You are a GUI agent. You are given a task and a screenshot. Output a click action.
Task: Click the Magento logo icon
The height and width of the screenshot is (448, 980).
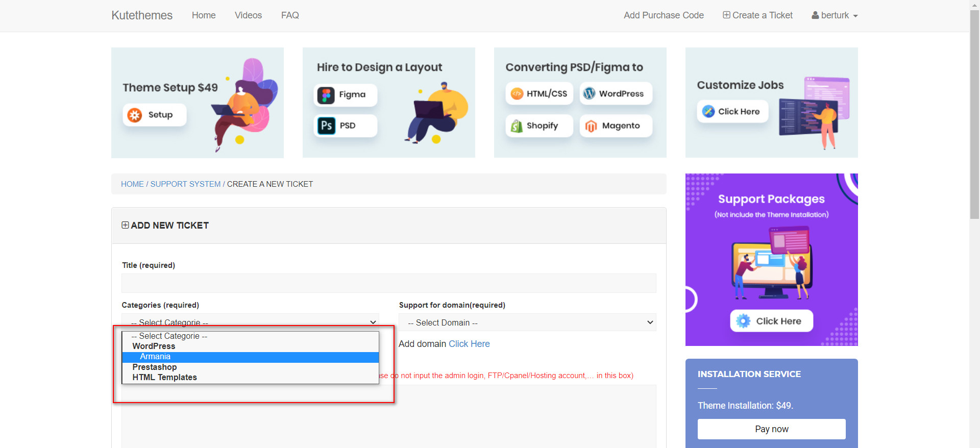(591, 126)
